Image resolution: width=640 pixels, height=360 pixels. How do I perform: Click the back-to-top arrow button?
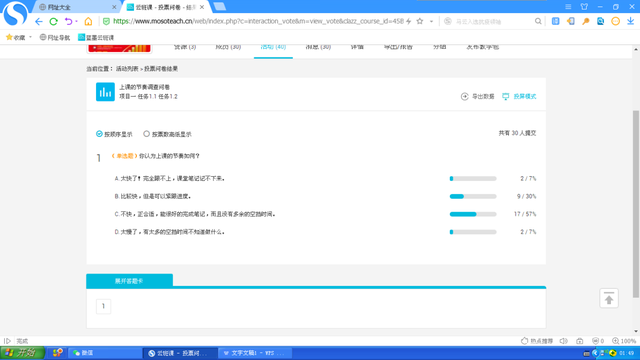coord(609,298)
